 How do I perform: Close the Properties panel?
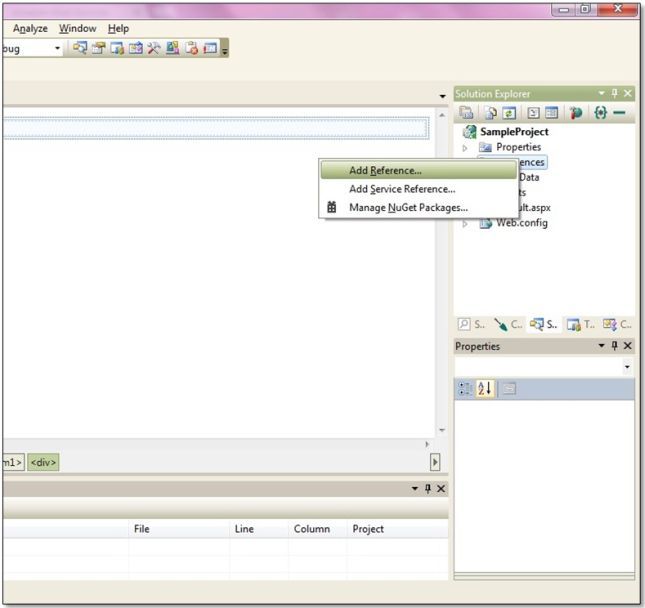(628, 346)
